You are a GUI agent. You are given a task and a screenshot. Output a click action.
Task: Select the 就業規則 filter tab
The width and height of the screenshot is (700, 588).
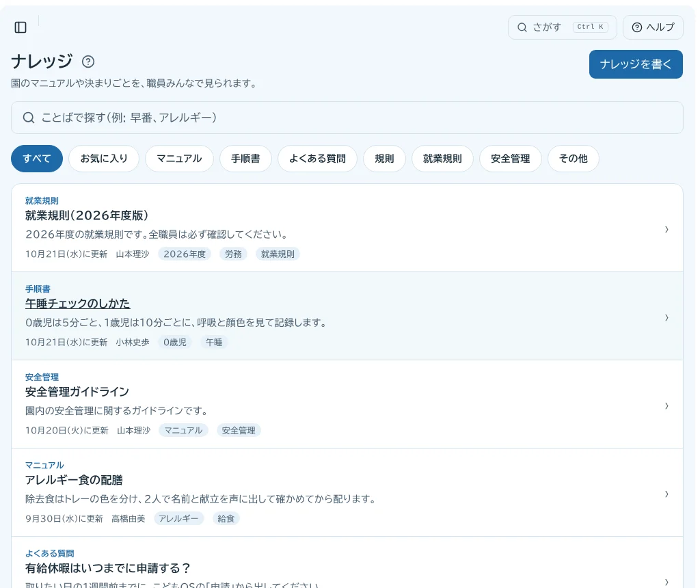point(442,159)
